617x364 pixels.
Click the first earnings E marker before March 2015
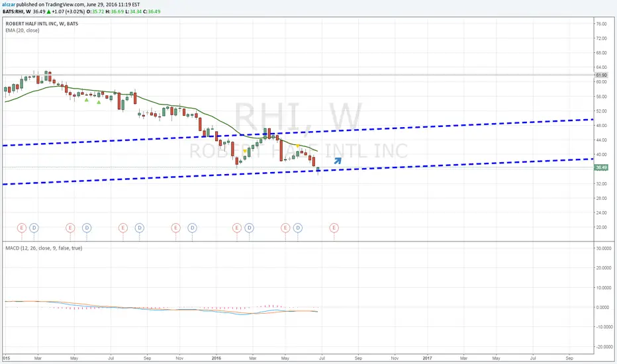click(22, 228)
